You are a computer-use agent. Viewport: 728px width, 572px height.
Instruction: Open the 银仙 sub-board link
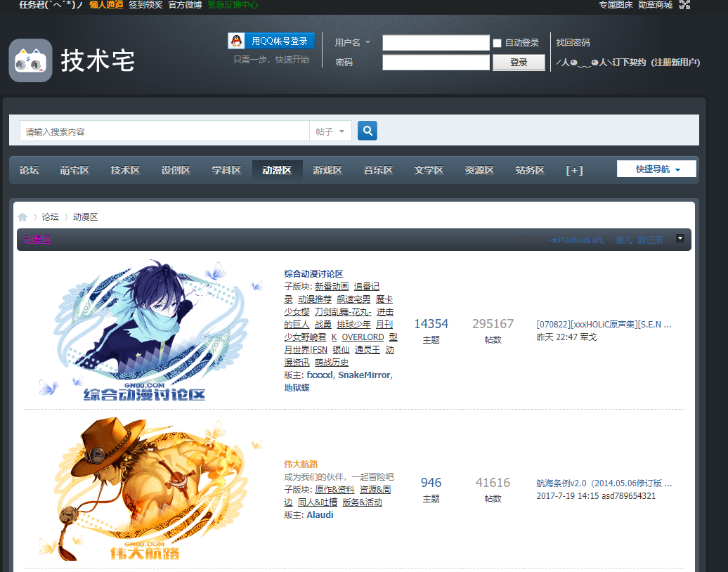pyautogui.click(x=341, y=350)
